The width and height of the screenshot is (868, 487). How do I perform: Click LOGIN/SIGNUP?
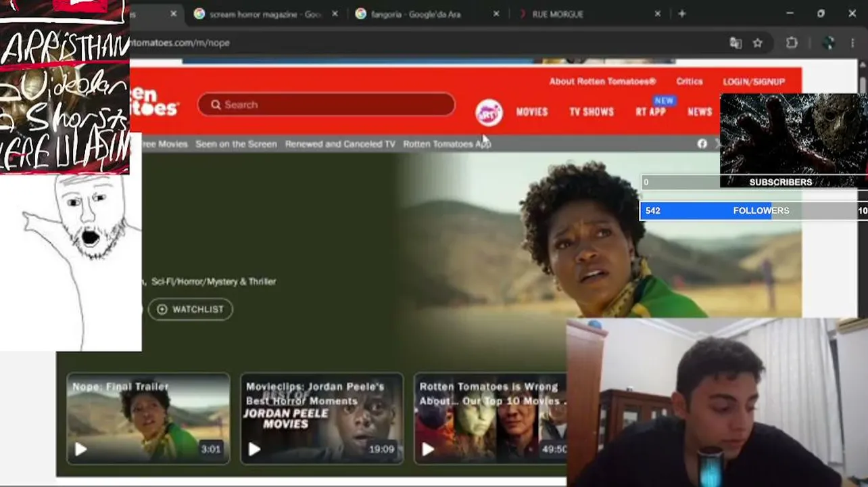[x=754, y=81]
